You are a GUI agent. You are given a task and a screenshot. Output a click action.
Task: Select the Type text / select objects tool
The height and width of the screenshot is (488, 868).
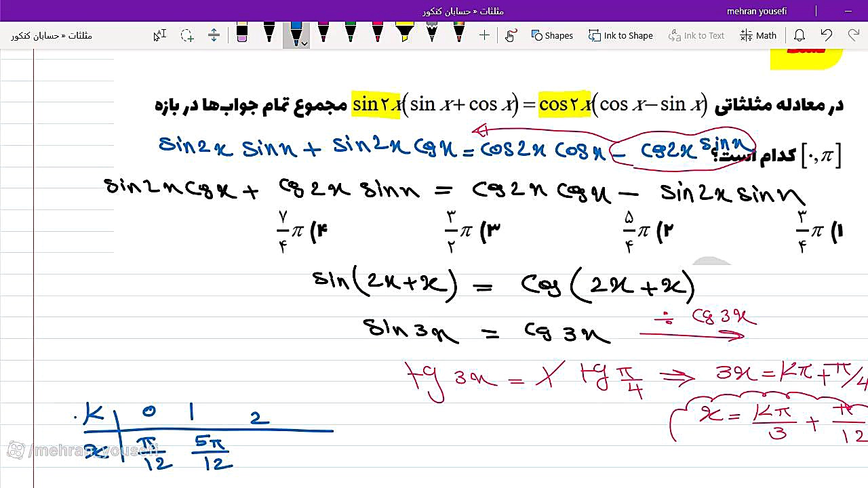point(159,35)
